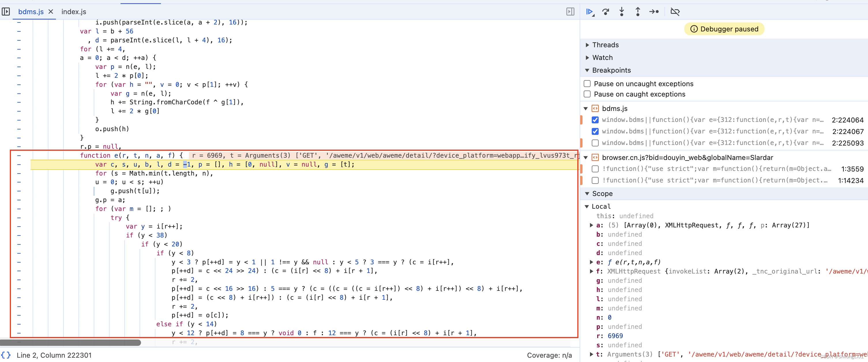The height and width of the screenshot is (362, 868).
Task: Enable Pause on caught exceptions
Action: click(x=587, y=94)
